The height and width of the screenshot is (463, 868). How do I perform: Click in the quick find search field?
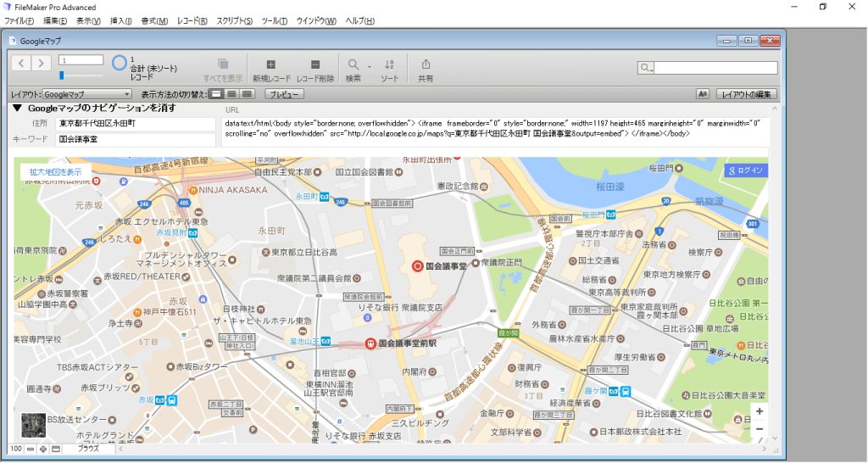pyautogui.click(x=715, y=68)
